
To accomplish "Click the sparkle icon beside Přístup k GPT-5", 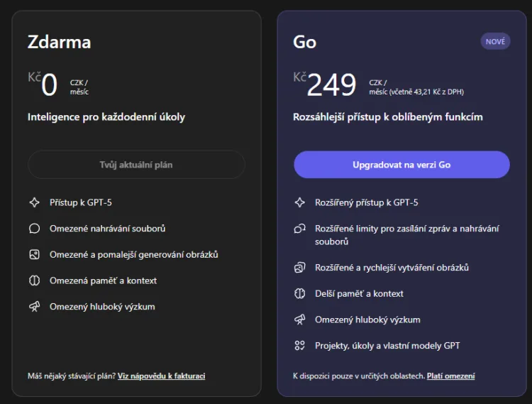I will 34,202.
